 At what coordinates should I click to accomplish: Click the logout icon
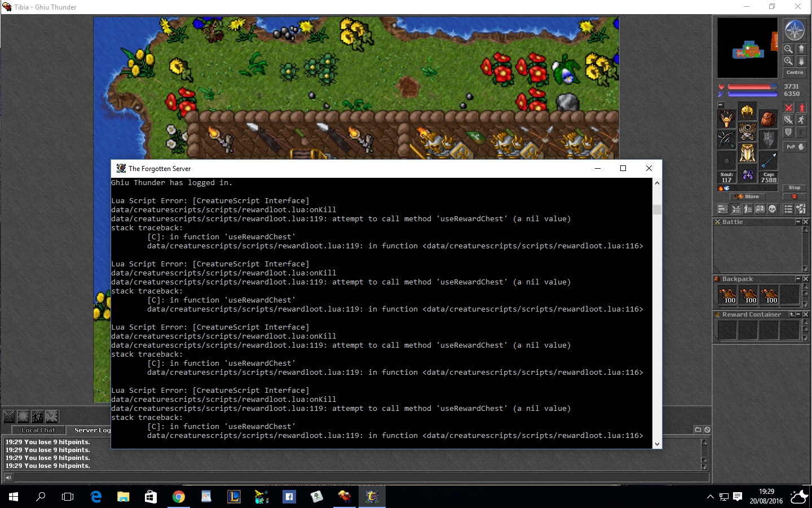(x=801, y=209)
